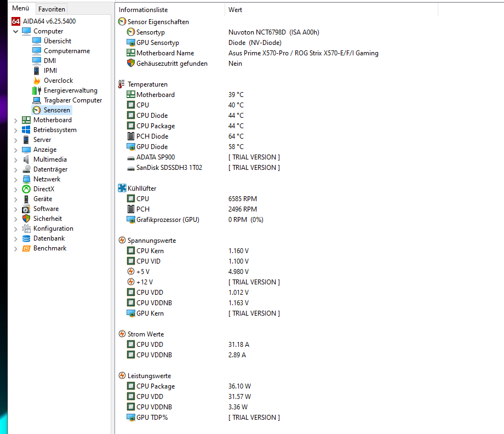Viewport: 504px width, 434px height.
Task: Switch to the Favoriten tab
Action: click(51, 9)
